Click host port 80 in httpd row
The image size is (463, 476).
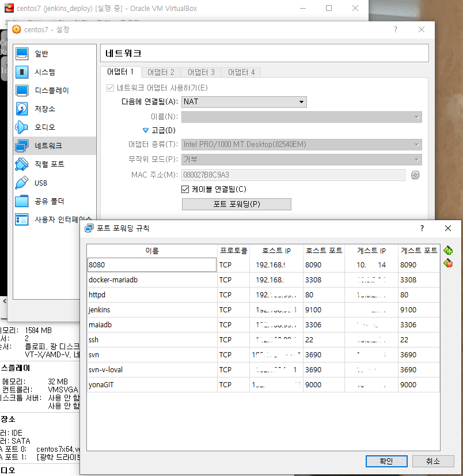[x=324, y=295]
